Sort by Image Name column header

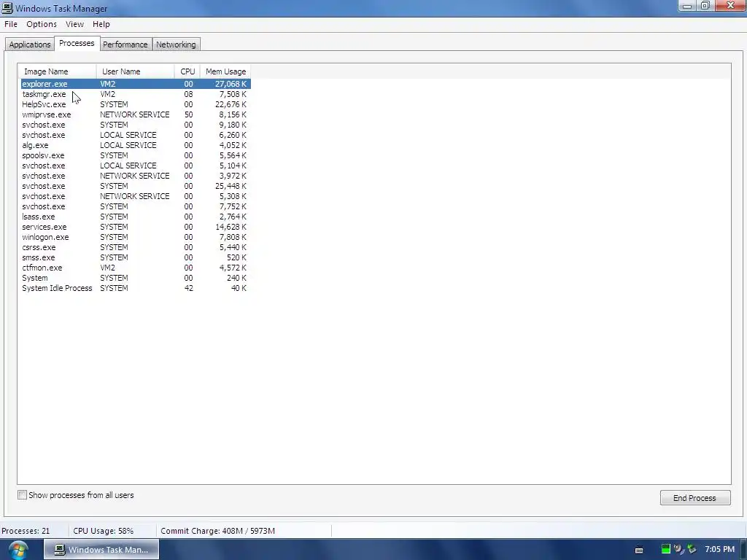tap(58, 71)
